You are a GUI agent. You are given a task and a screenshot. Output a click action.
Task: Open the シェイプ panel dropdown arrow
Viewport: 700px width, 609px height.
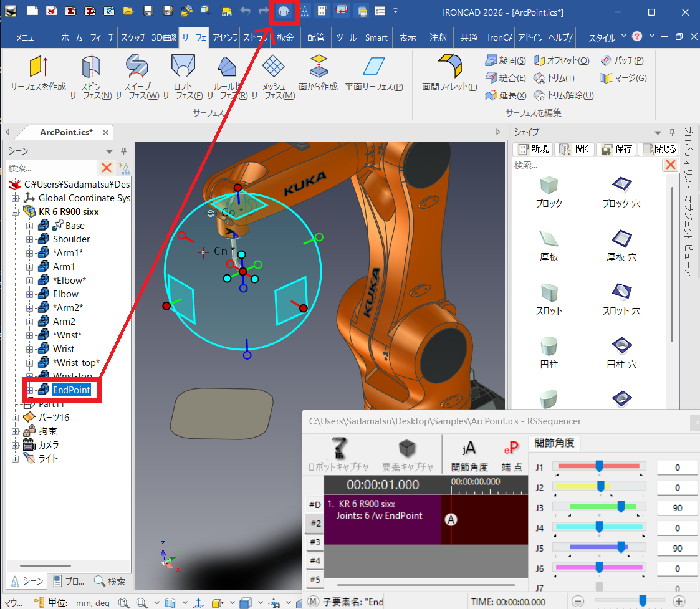click(x=658, y=133)
